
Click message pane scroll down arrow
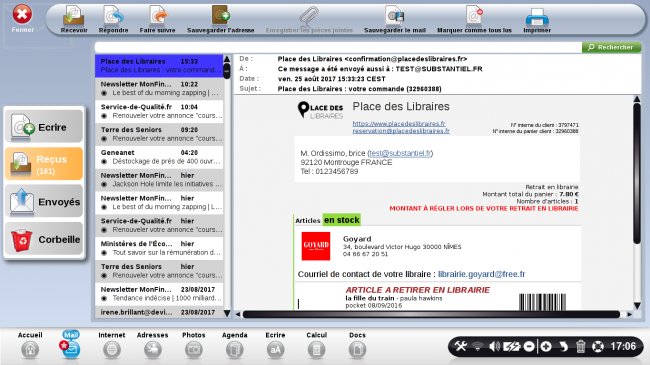coord(637,306)
